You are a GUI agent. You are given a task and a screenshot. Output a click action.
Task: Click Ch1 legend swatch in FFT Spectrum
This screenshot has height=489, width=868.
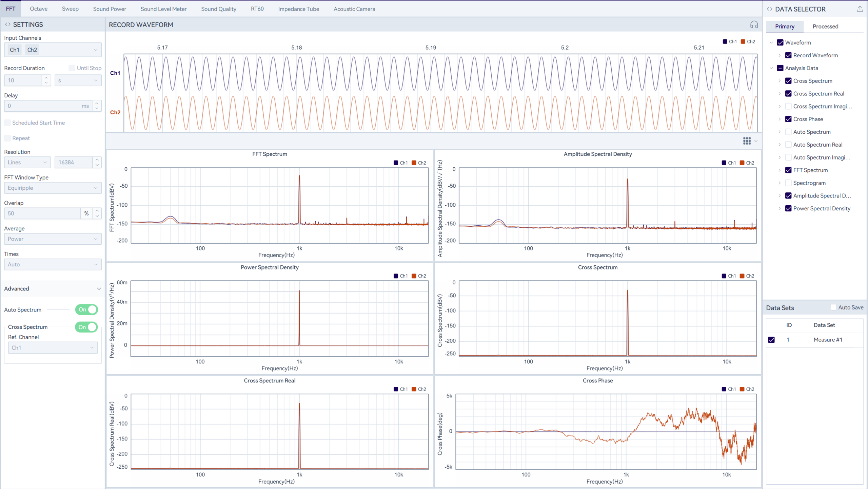[396, 163]
